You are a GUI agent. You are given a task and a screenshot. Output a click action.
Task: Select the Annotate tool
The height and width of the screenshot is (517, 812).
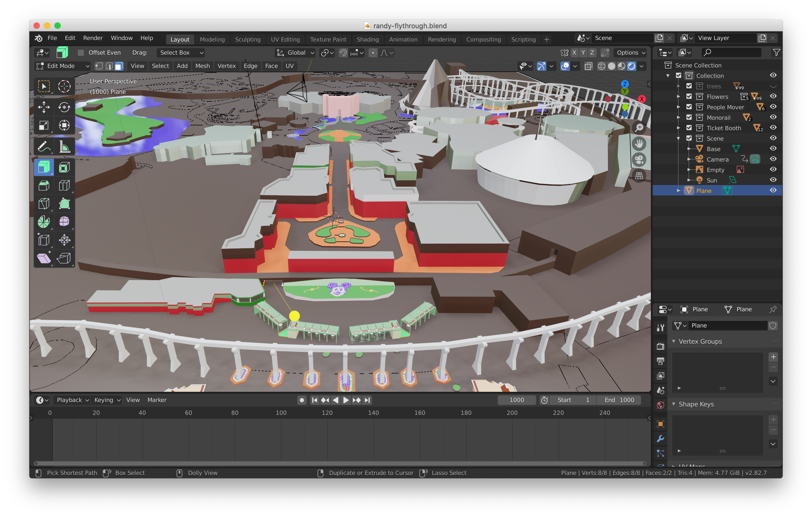44,147
